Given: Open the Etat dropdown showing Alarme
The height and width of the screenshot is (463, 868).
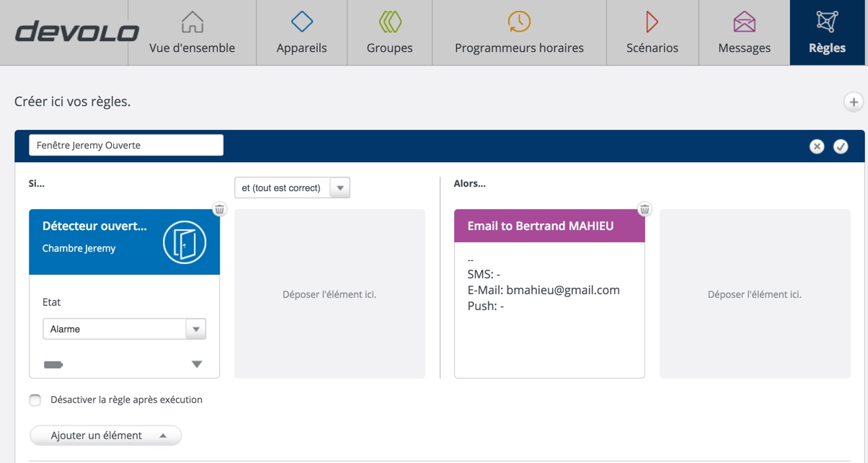Looking at the screenshot, I should point(124,329).
